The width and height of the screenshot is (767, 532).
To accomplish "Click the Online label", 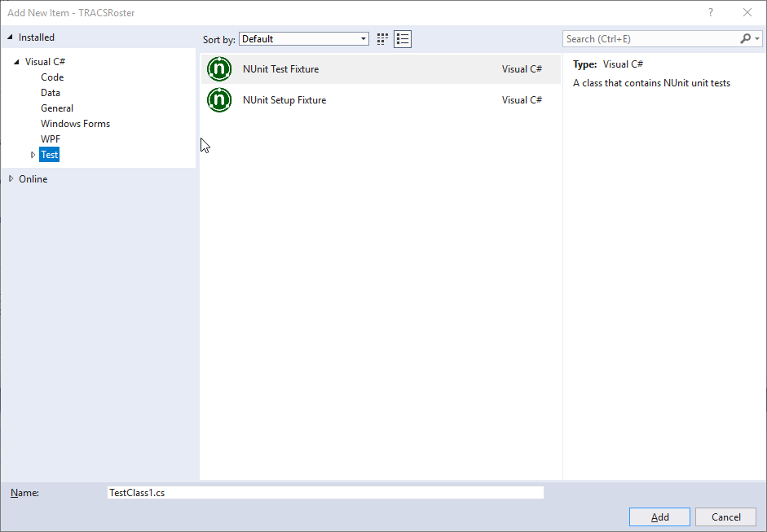I will 33,179.
